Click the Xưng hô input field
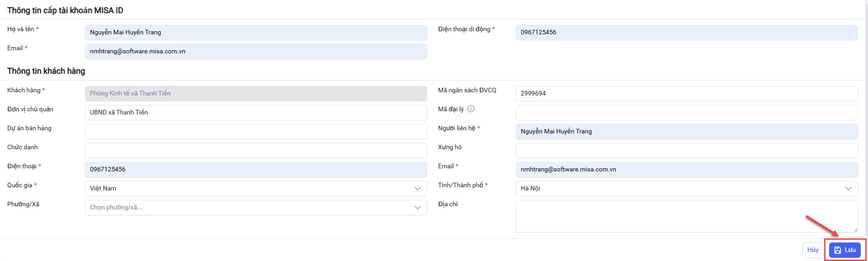The height and width of the screenshot is (261, 868). point(686,151)
